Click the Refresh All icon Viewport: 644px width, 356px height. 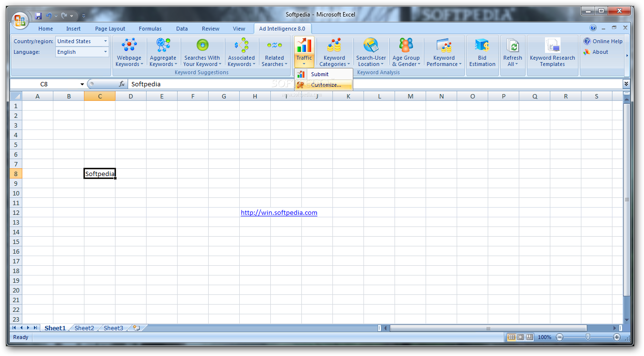point(512,45)
